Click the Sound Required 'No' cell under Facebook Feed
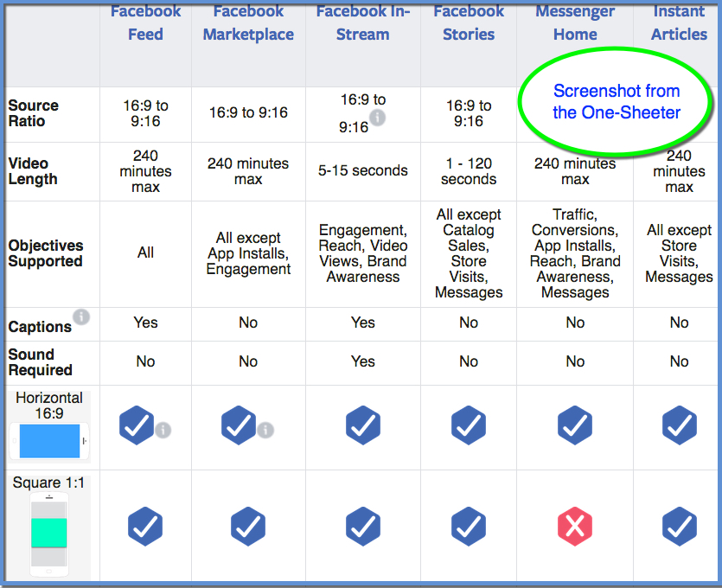722x588 pixels. click(x=145, y=361)
